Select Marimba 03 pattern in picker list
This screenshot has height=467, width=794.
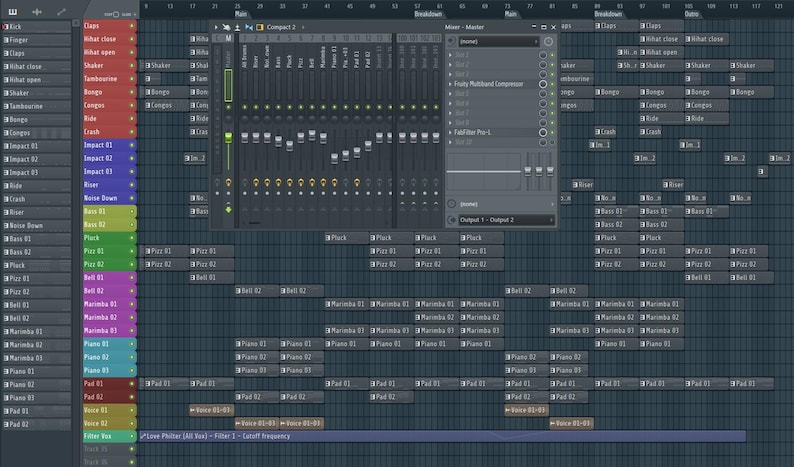pos(36,358)
